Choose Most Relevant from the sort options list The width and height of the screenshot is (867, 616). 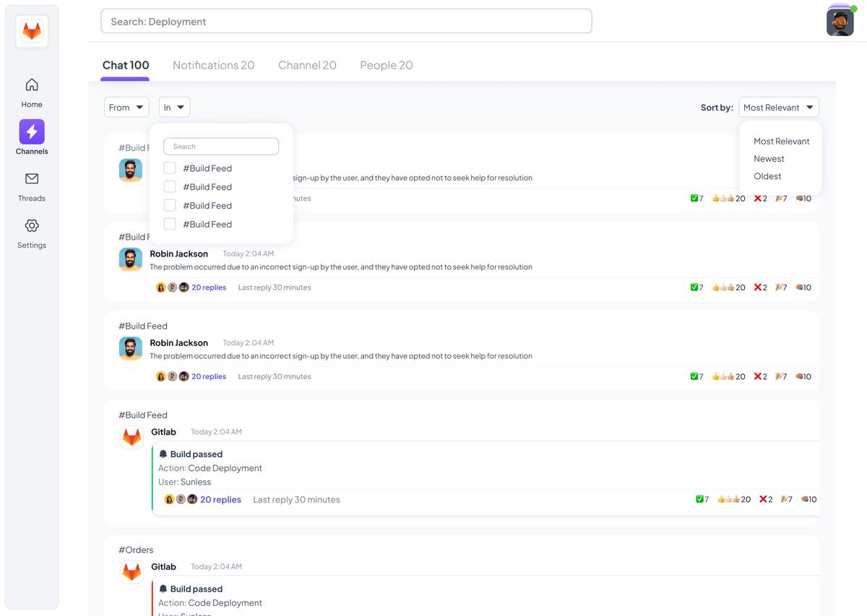tap(781, 141)
